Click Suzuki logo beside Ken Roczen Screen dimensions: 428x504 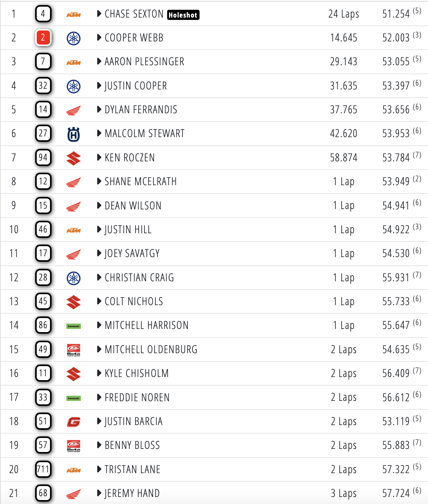pyautogui.click(x=73, y=158)
